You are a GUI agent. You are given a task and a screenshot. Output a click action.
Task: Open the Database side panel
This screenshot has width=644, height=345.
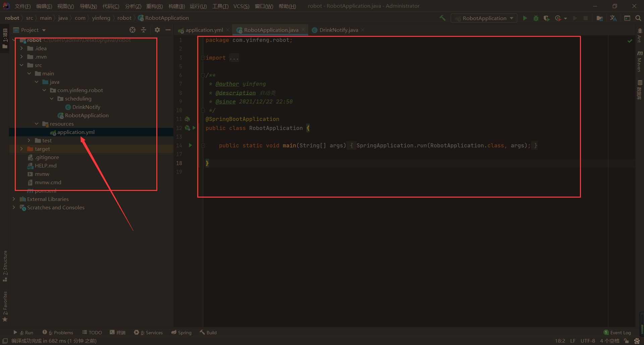[640, 89]
